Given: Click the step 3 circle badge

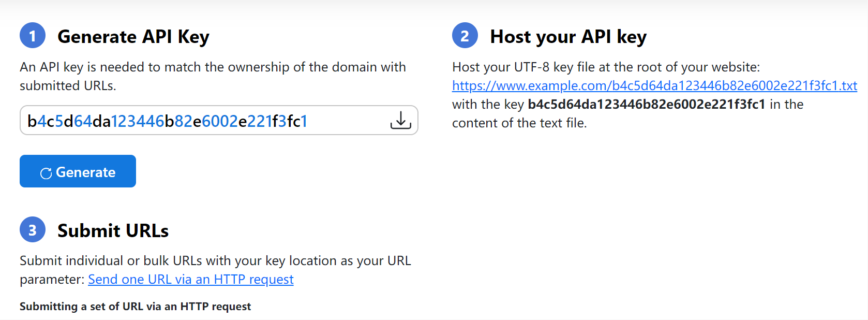Looking at the screenshot, I should point(33,229).
